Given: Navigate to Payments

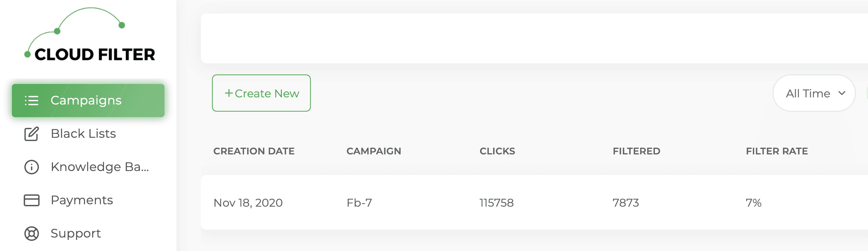Looking at the screenshot, I should 82,200.
